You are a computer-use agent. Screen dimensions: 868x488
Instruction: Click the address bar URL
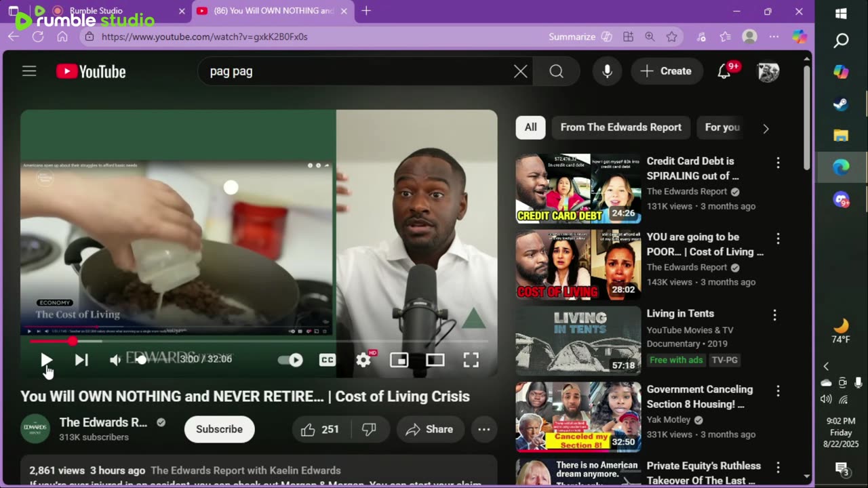(204, 37)
